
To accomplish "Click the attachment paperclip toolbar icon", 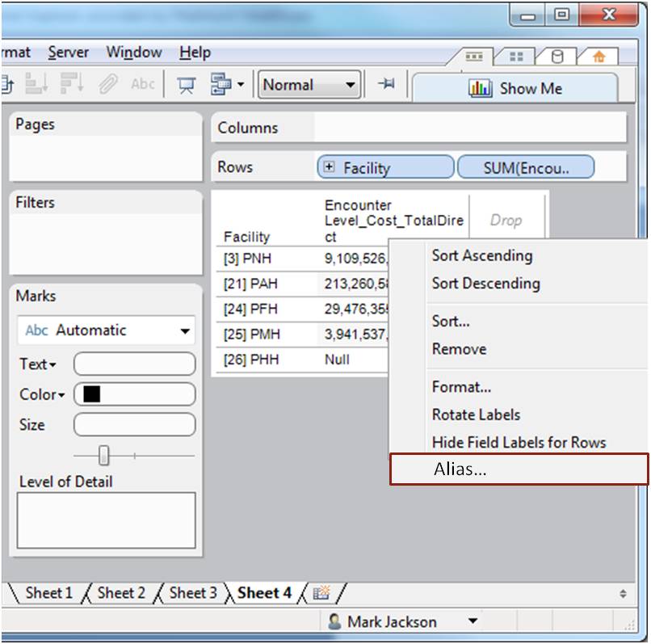I will click(108, 84).
